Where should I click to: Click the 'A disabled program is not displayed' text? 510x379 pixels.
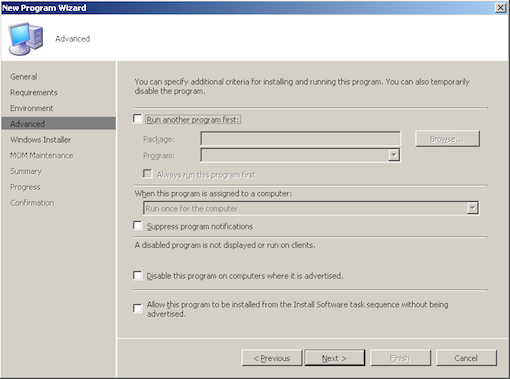225,245
